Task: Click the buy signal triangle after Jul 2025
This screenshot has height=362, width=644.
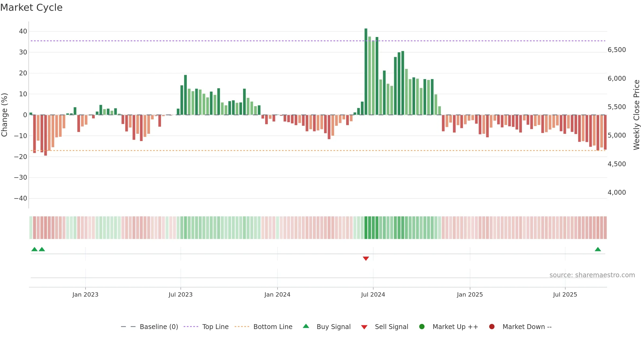Action: tap(598, 249)
